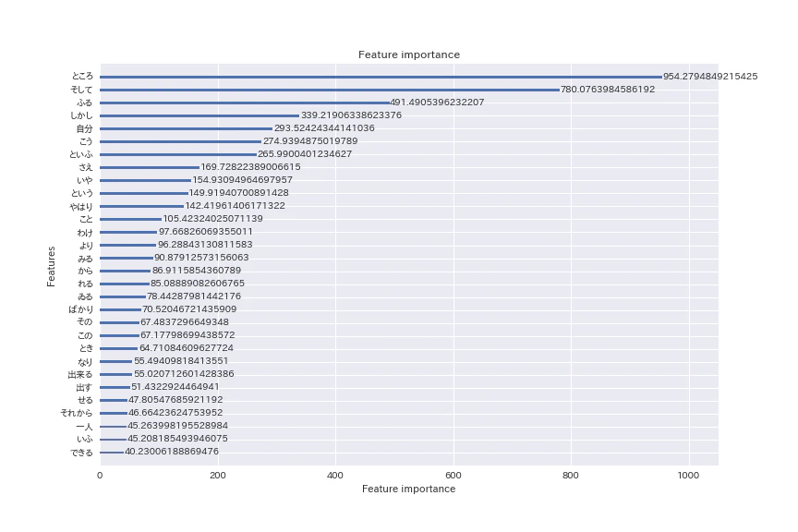798x532 pixels.
Task: Select the y-axis label "Features"
Action: 51,266
